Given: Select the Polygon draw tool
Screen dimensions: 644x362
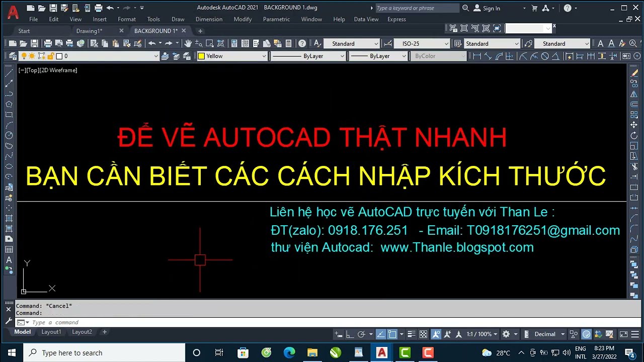Looking at the screenshot, I should (9, 104).
